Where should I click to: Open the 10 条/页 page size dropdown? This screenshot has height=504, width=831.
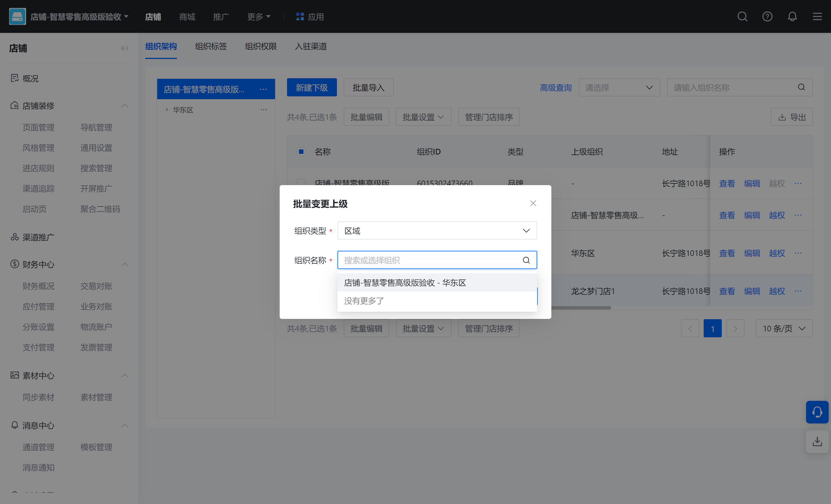coord(784,328)
